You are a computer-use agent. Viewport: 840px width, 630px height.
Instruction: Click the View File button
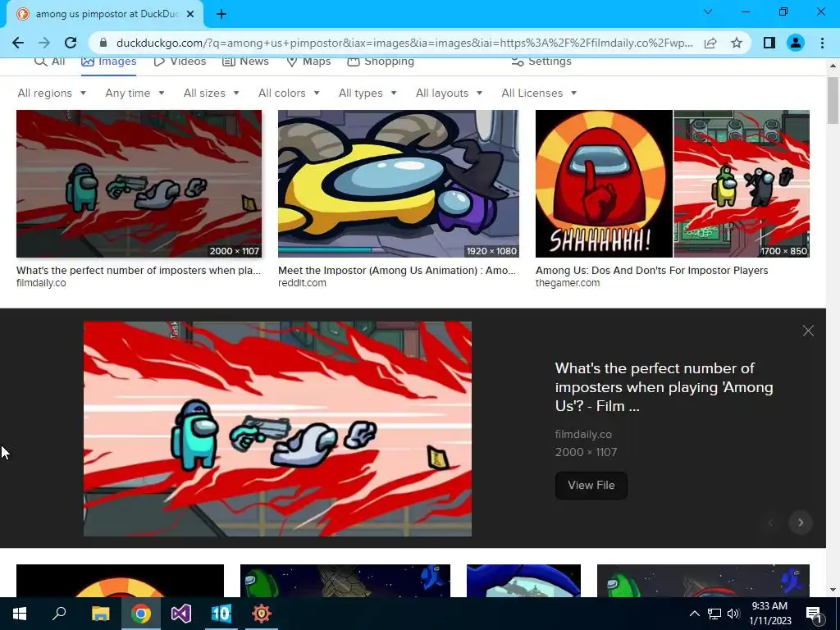[591, 486]
